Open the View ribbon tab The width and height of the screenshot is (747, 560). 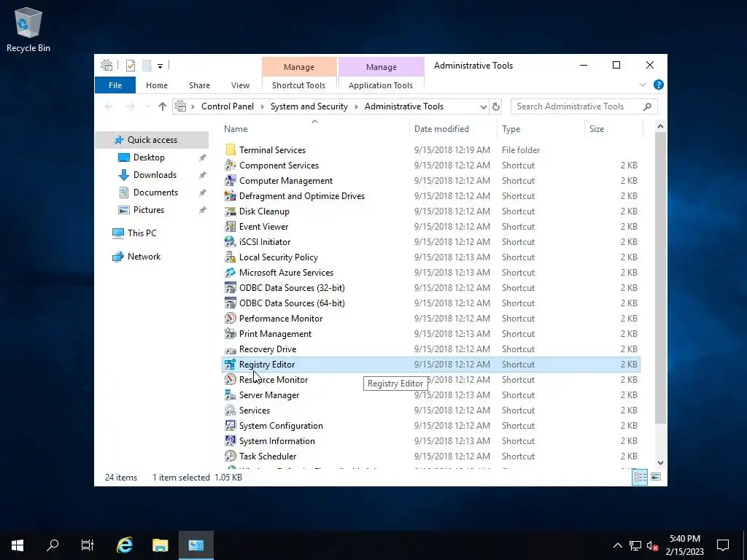(240, 85)
